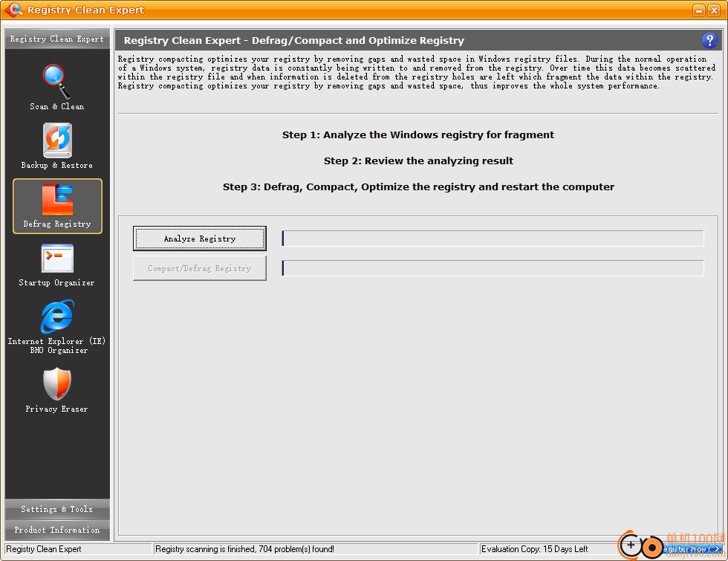Switch to the Registry Clean Expert sidebar tab
Viewport: 728px width, 561px height.
click(x=57, y=39)
